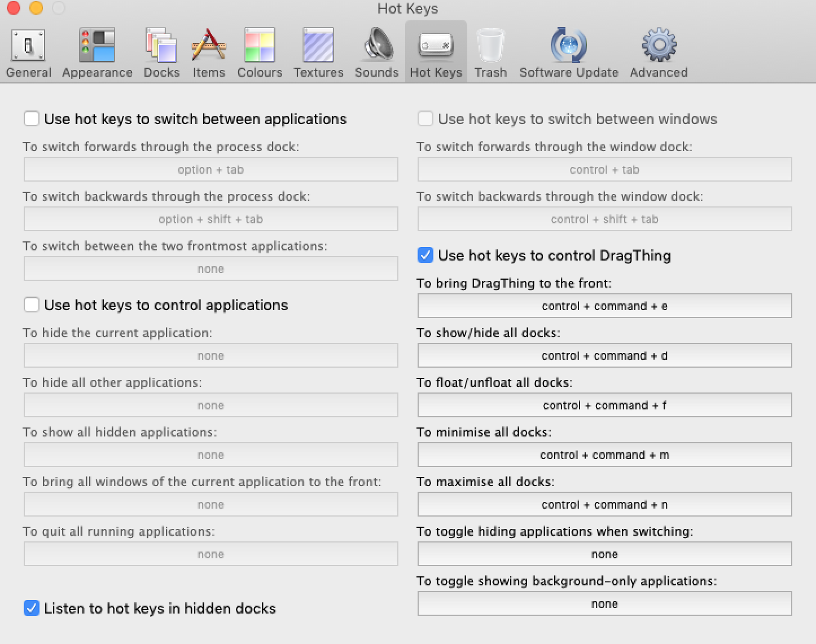The image size is (816, 644).
Task: Click the toggle background-only applications hotkey field
Action: pos(604,604)
